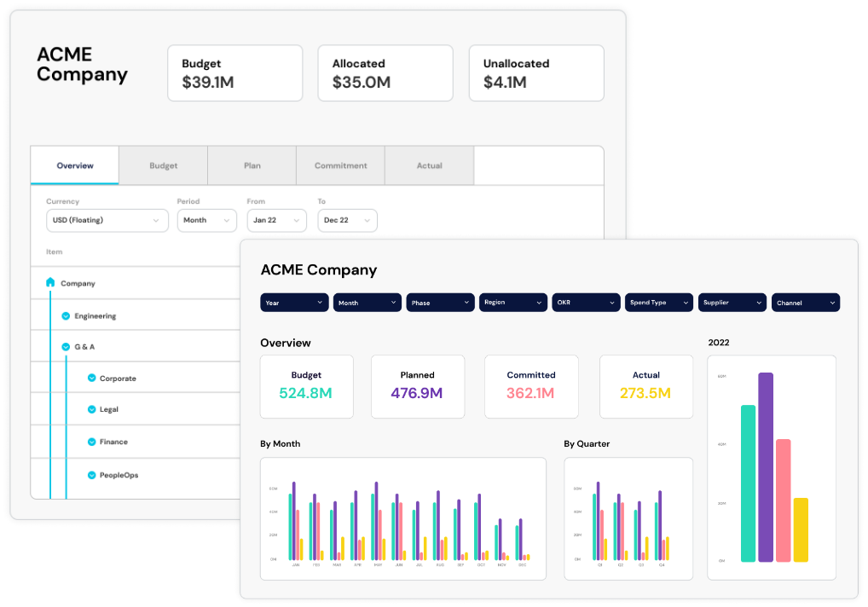This screenshot has width=868, height=607.
Task: Open the From Jan 22 dropdown
Action: coord(276,220)
